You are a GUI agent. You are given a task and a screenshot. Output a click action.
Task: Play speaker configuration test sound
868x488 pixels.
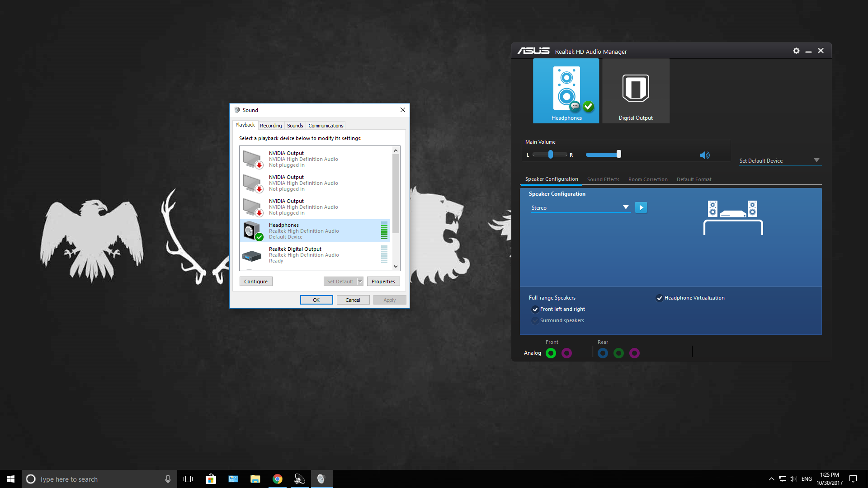coord(641,207)
